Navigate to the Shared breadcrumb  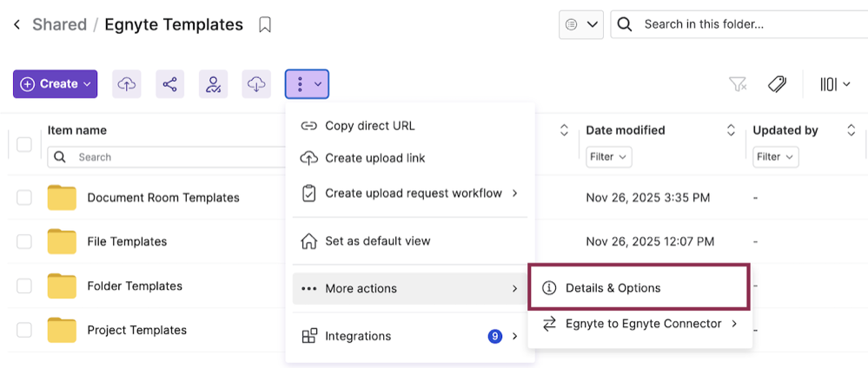[60, 25]
